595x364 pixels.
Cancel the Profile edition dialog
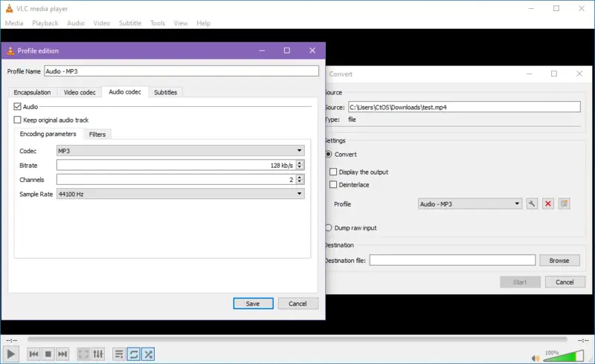point(298,303)
